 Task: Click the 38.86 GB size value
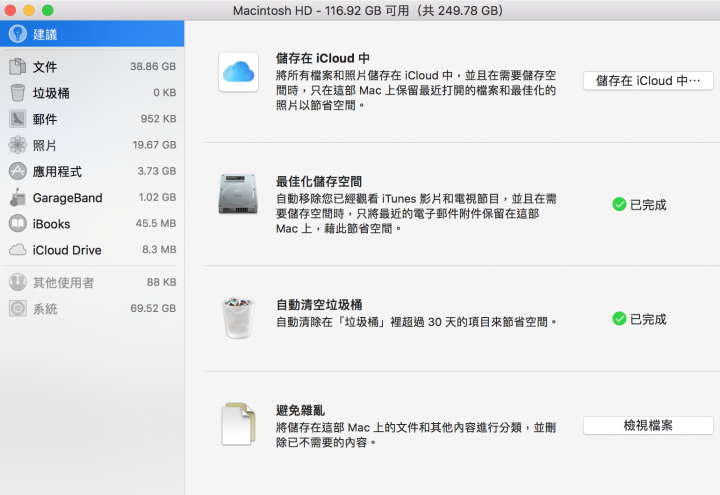[x=153, y=67]
